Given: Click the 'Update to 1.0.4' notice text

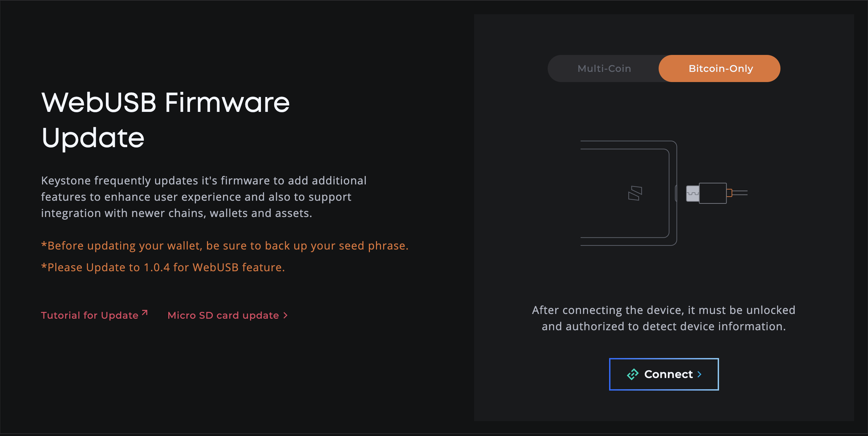Looking at the screenshot, I should [163, 267].
